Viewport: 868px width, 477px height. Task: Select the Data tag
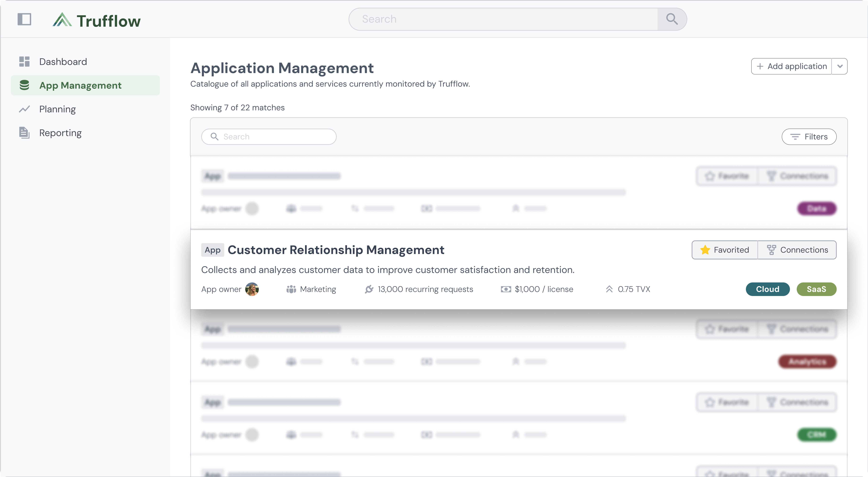[x=817, y=208]
